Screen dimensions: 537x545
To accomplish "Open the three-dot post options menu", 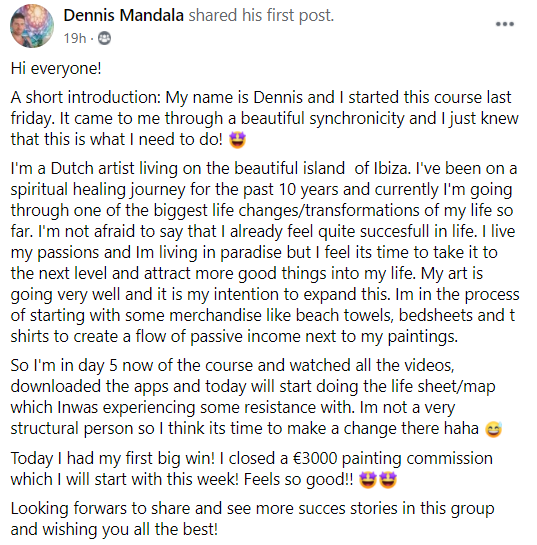I will coord(505,24).
